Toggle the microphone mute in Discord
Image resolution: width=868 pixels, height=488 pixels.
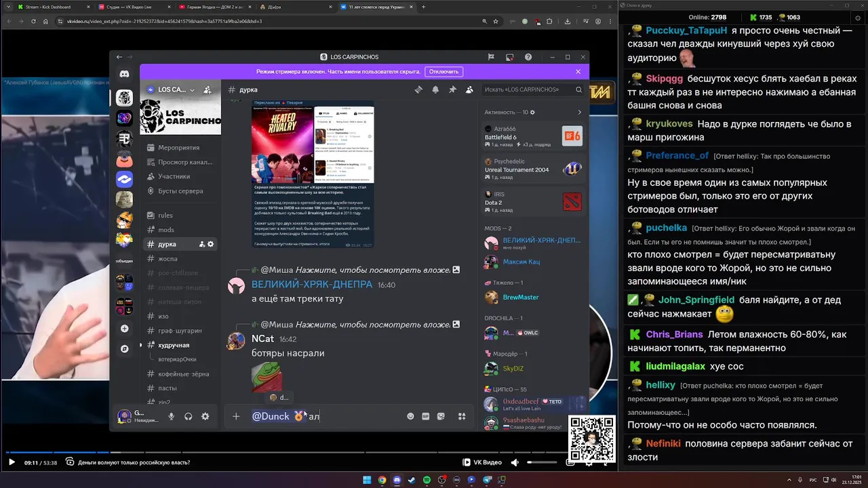coord(172,417)
